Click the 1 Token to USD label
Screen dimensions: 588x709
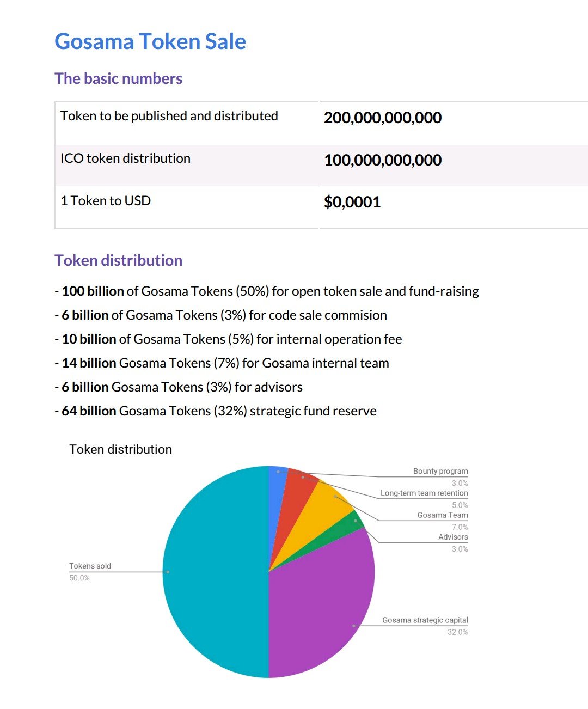pos(106,201)
